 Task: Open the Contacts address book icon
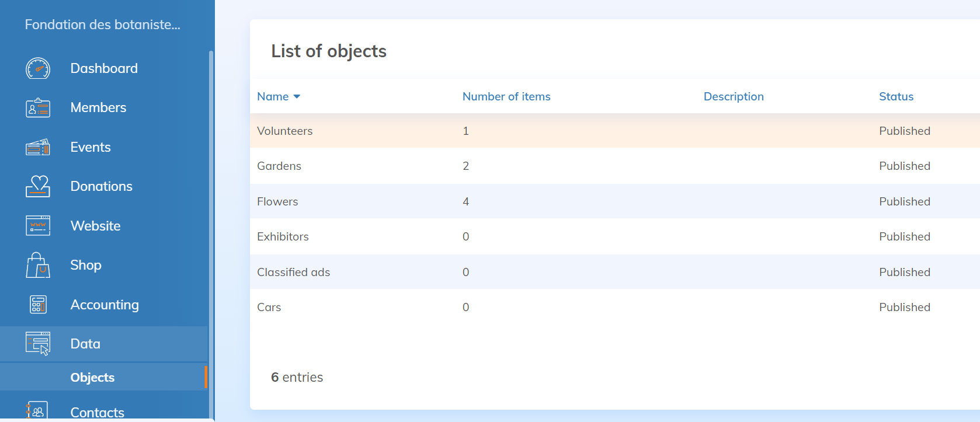(x=38, y=411)
